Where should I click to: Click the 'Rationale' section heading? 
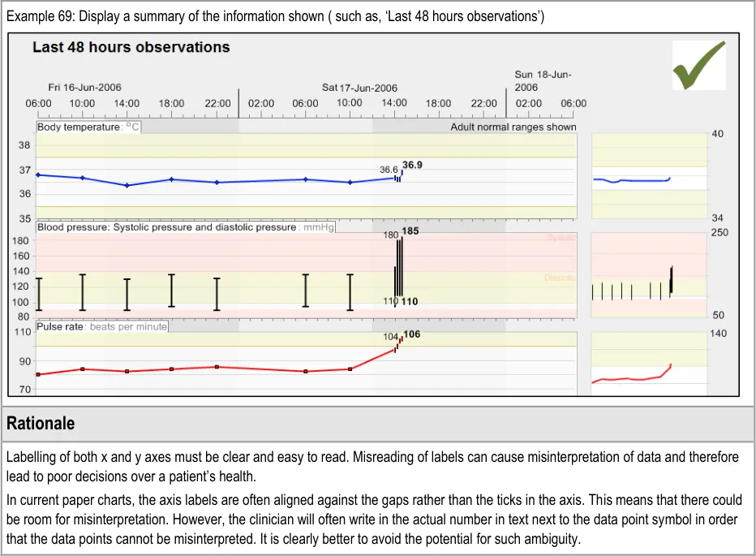(x=41, y=424)
